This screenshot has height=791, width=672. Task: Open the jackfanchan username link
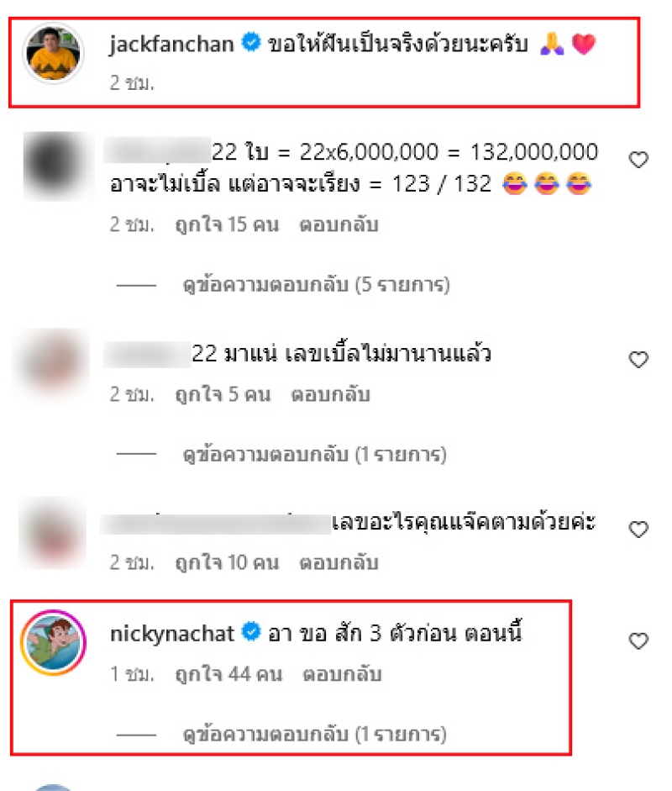[x=172, y=44]
